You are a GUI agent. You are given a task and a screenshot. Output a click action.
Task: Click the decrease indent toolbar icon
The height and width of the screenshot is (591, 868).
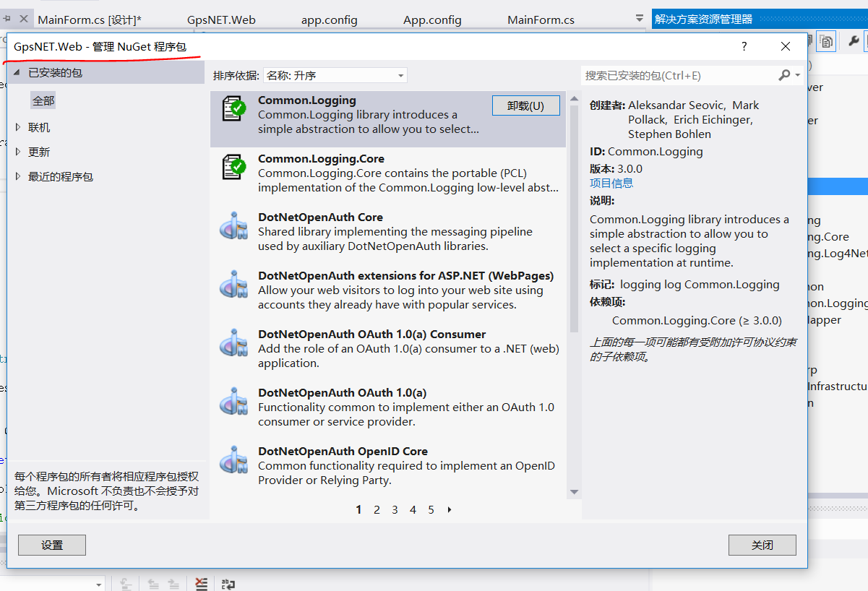tap(153, 583)
